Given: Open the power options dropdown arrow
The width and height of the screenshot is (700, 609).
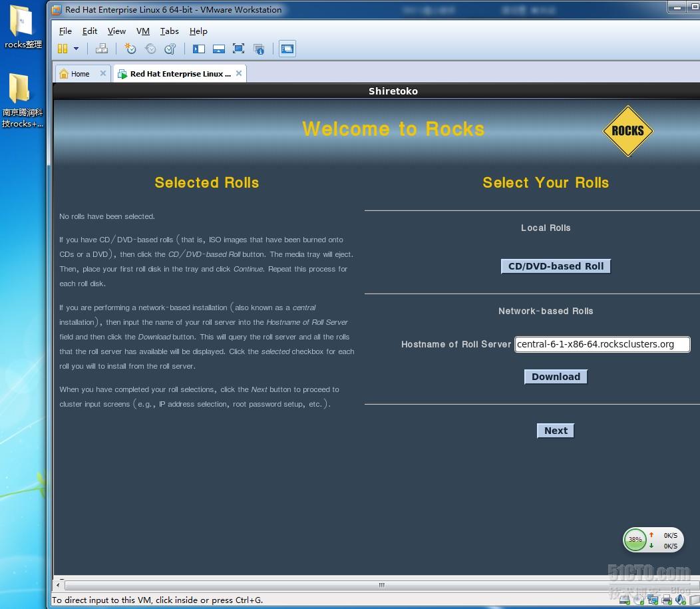Looking at the screenshot, I should pos(77,49).
